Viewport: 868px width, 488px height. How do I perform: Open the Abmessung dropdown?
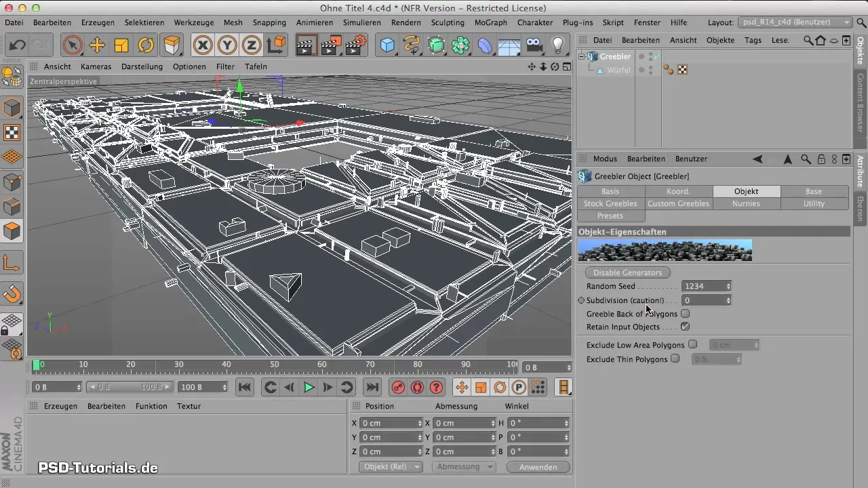[x=465, y=467]
